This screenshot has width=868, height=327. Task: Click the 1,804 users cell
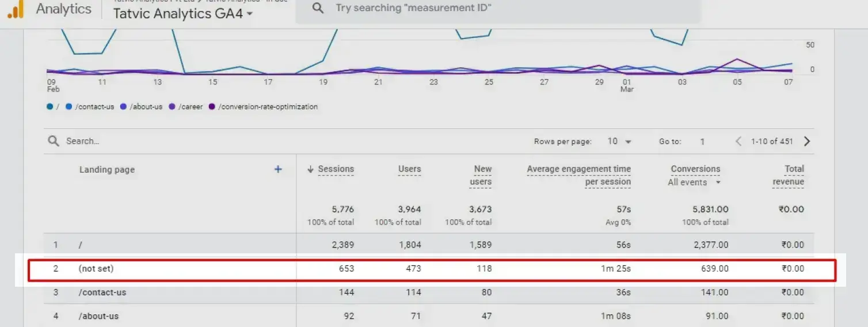click(410, 245)
